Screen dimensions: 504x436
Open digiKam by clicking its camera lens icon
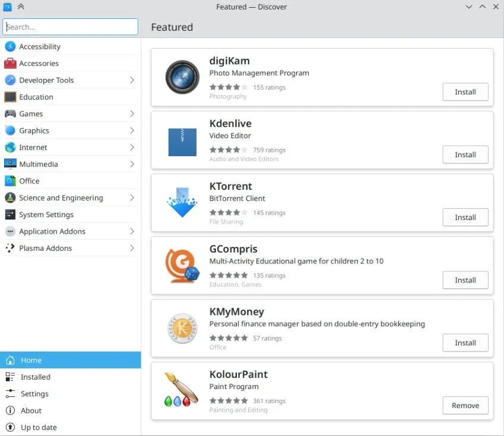pyautogui.click(x=182, y=78)
